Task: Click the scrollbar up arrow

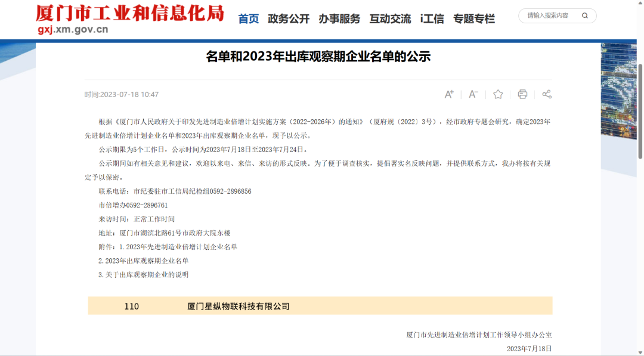Action: (x=640, y=47)
